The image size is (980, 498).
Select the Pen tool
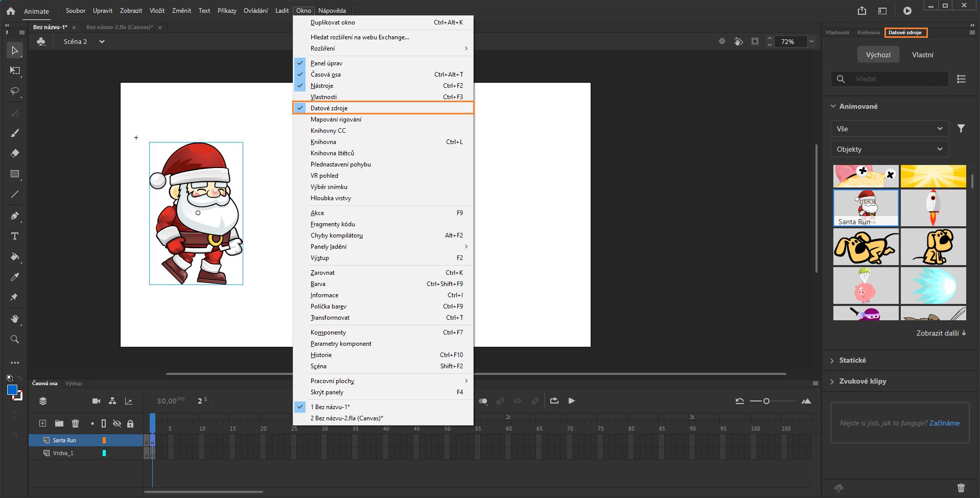click(x=15, y=216)
